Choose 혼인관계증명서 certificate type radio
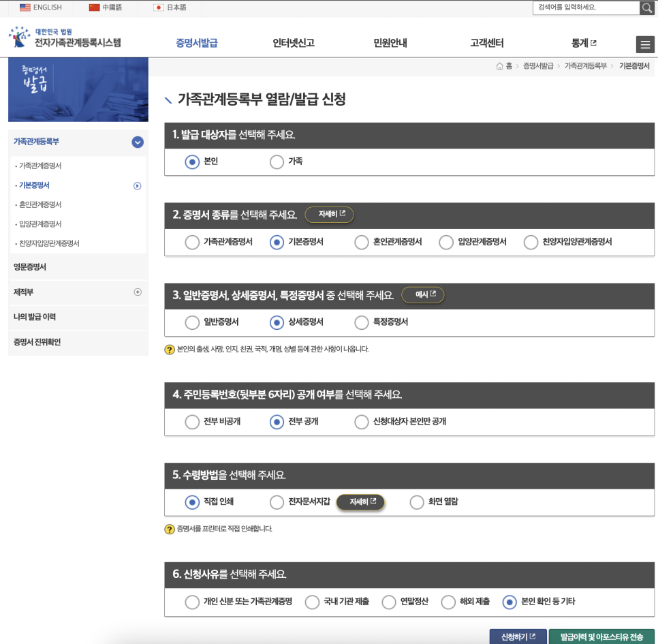 362,242
